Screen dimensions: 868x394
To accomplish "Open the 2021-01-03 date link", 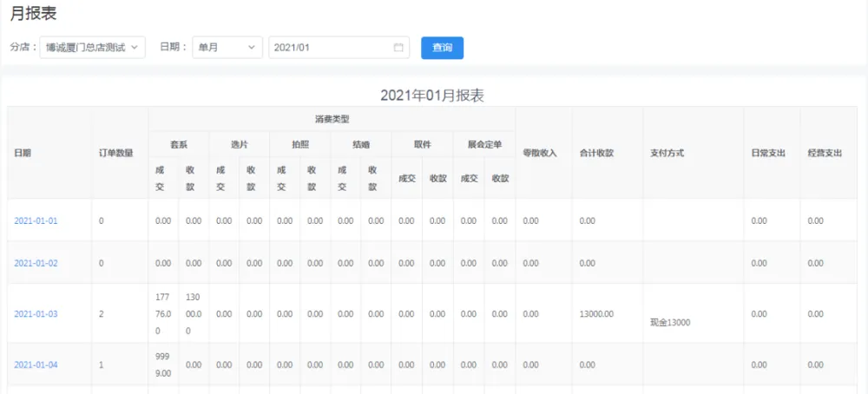I will tap(36, 314).
